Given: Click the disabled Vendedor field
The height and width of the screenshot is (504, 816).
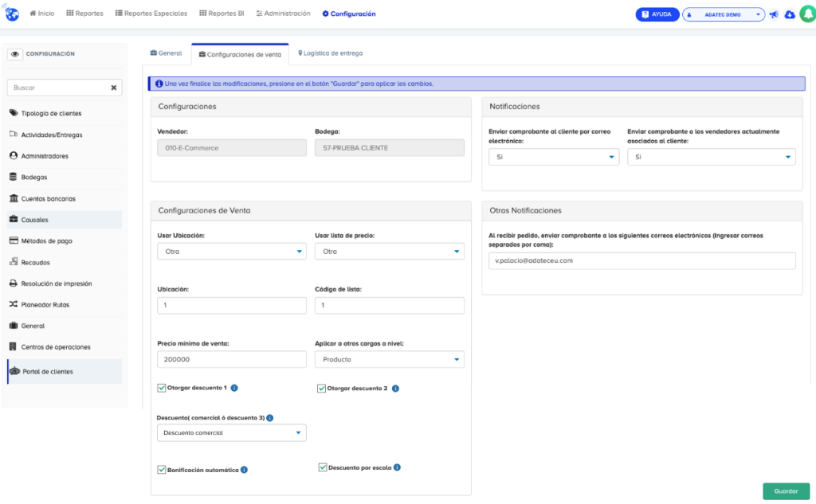Looking at the screenshot, I should pos(232,148).
